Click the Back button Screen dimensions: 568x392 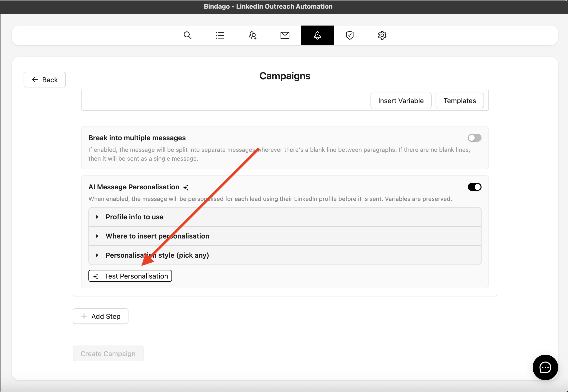coord(45,80)
